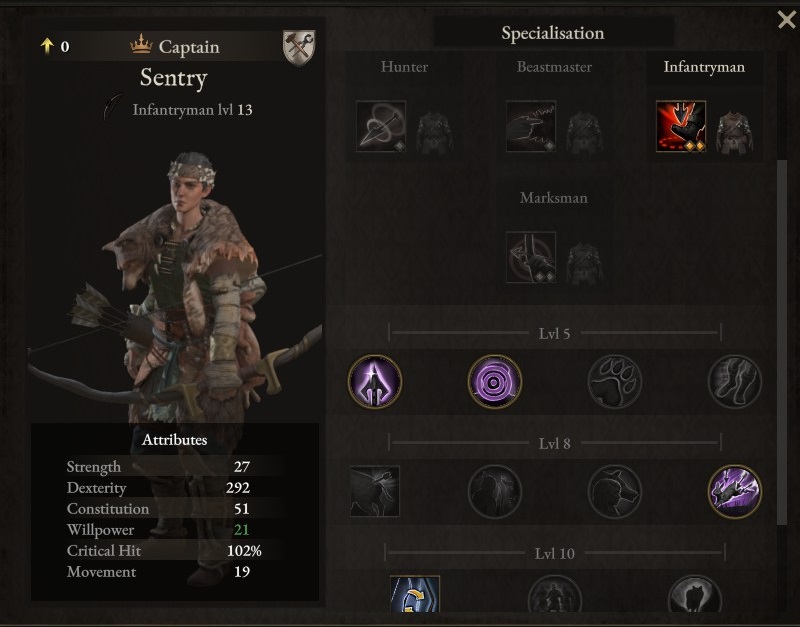Choose the paw print Lvl 5 skill
This screenshot has height=627, width=800.
tap(615, 382)
